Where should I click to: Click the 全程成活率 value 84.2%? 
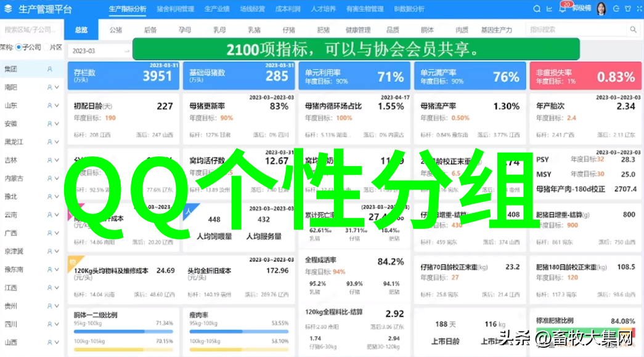coord(391,262)
